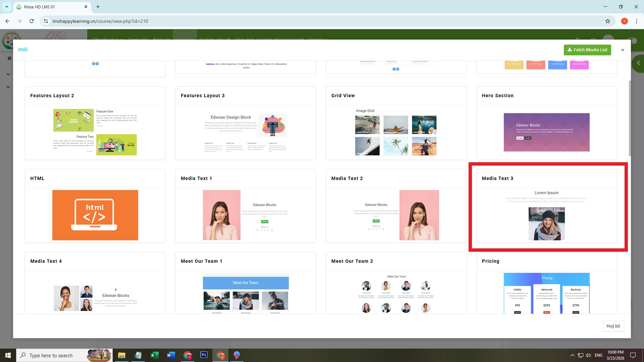Reload the page with the refresh icon
Viewport: 644px width, 362px height.
(x=32, y=21)
